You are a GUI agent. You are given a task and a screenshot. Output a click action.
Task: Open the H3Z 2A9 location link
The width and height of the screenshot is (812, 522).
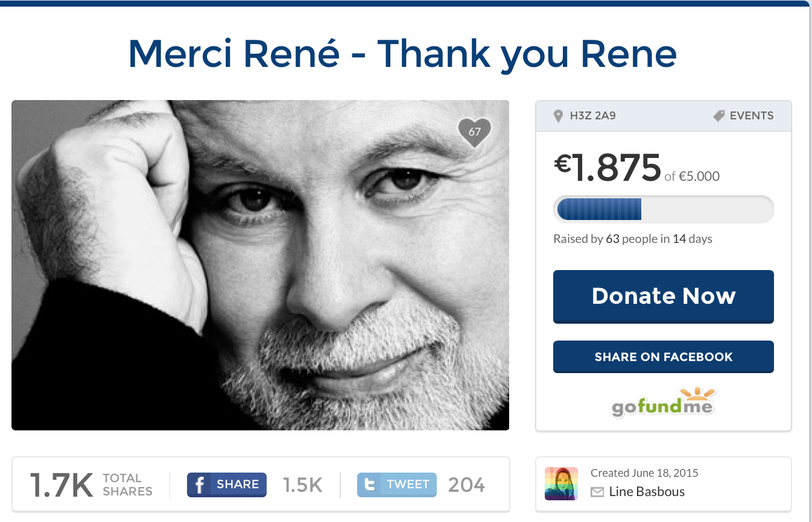592,116
